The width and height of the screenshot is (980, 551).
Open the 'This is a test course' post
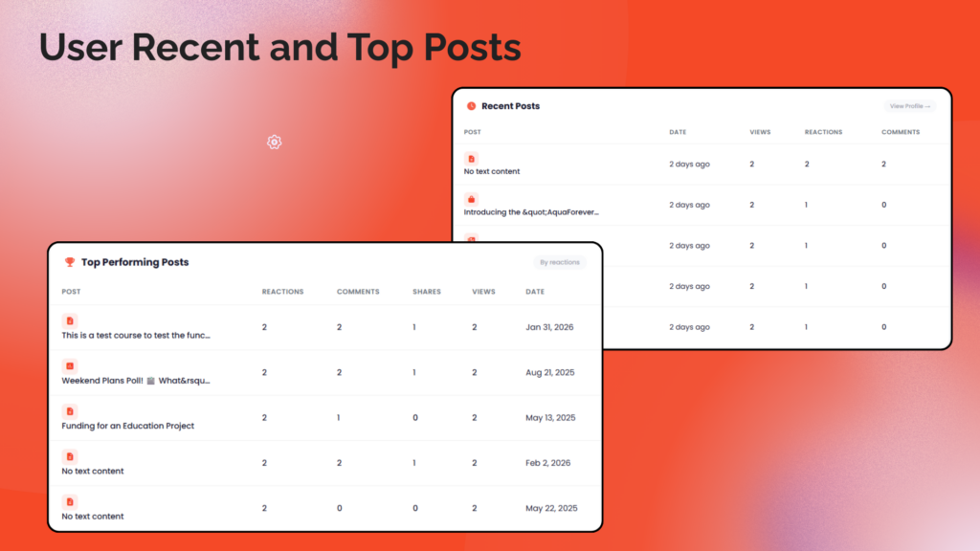[x=135, y=336]
